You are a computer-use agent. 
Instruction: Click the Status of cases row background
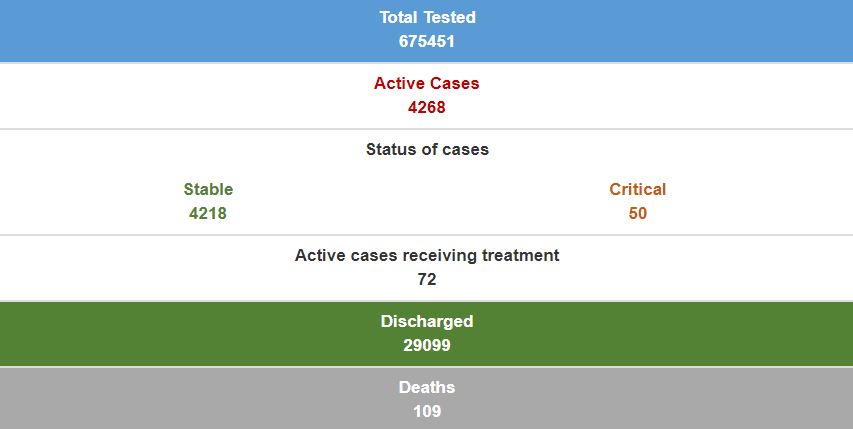[426, 182]
